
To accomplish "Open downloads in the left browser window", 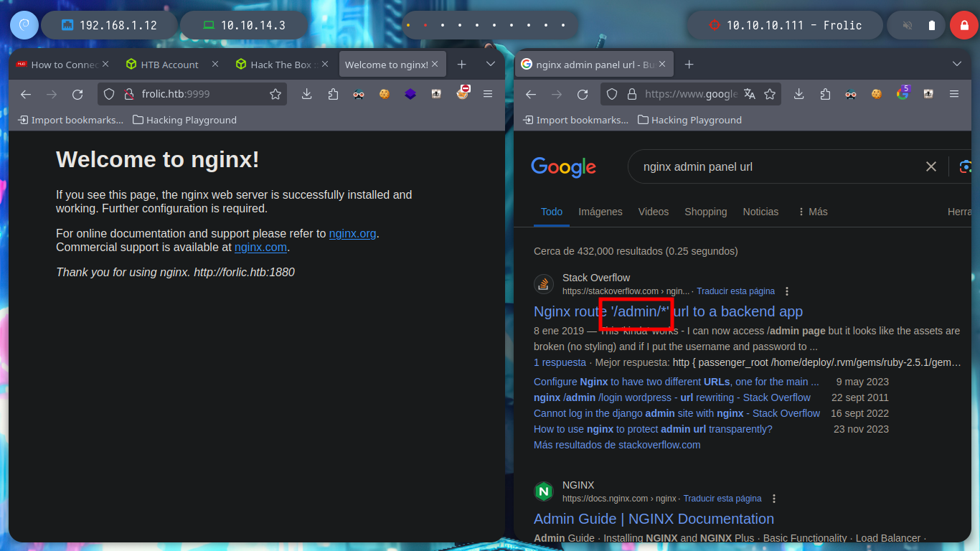I will (x=307, y=94).
